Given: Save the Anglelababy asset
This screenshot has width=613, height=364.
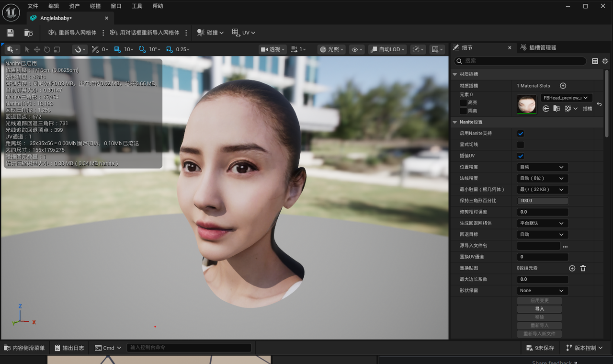Looking at the screenshot, I should pos(10,33).
